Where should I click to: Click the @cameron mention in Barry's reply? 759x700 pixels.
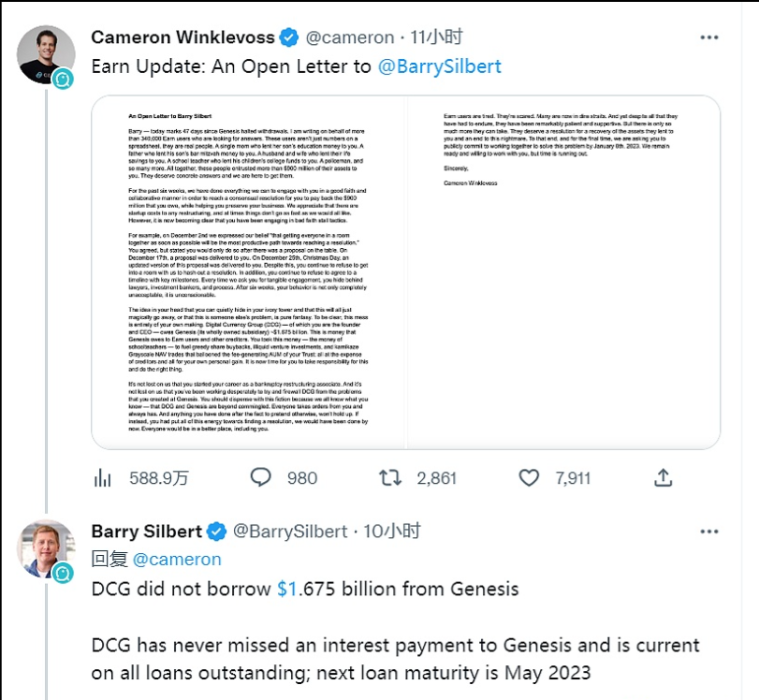click(177, 559)
